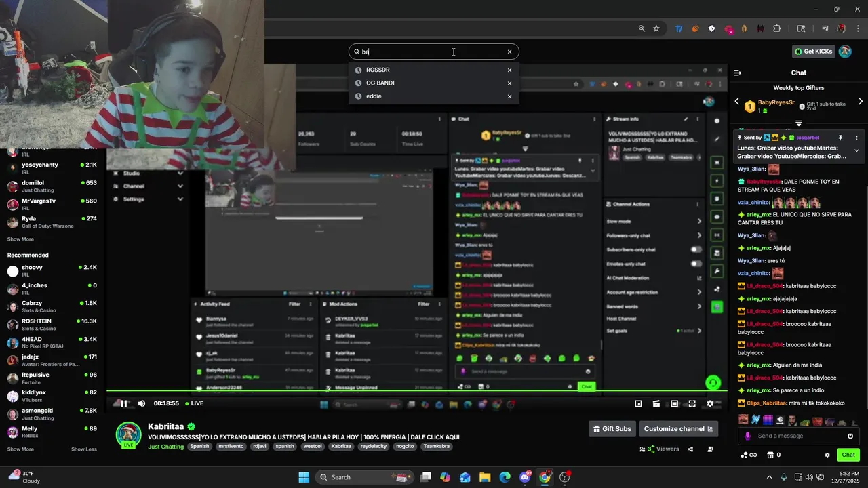Click the moderator user icon beside share

click(710, 449)
